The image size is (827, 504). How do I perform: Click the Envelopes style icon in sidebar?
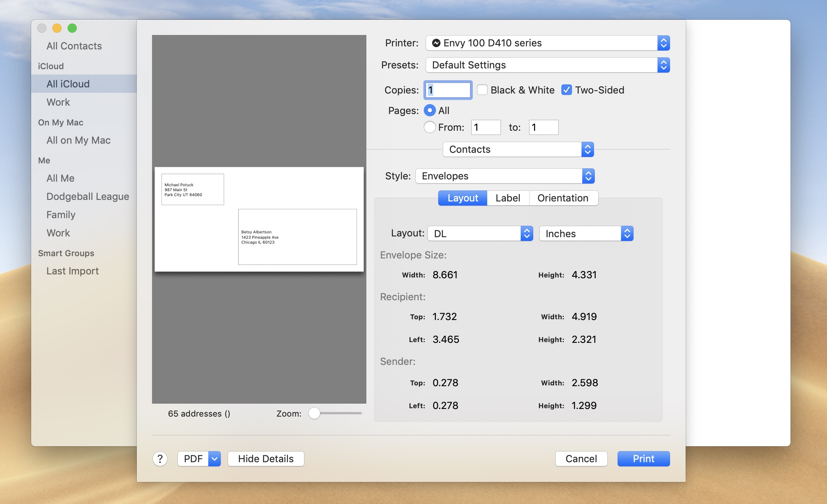pos(502,175)
